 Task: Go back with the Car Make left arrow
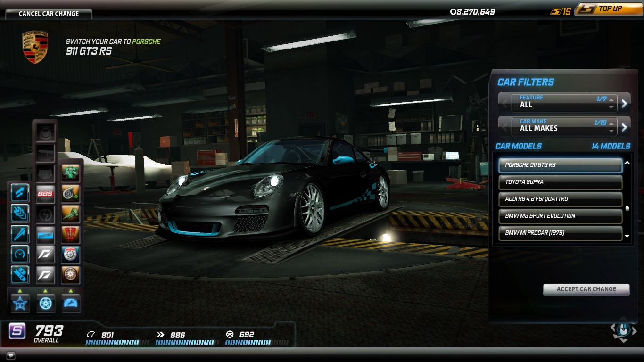[504, 127]
